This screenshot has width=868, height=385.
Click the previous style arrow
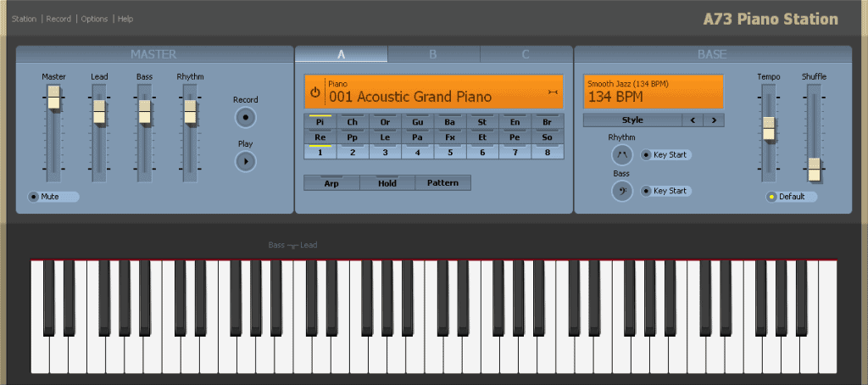[693, 120]
